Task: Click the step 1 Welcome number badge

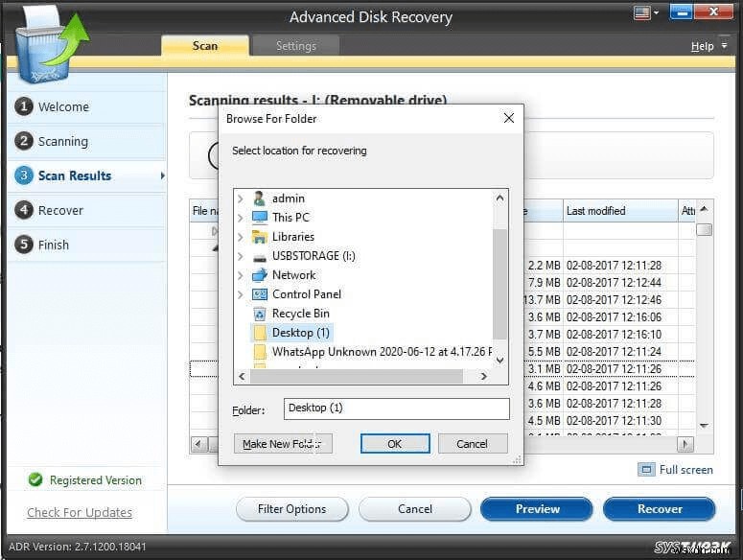Action: (24, 106)
